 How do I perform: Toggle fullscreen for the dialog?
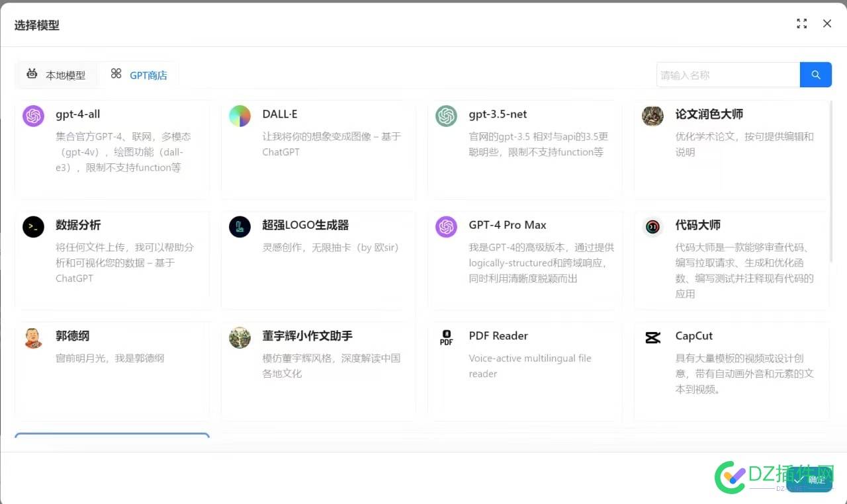[x=802, y=24]
